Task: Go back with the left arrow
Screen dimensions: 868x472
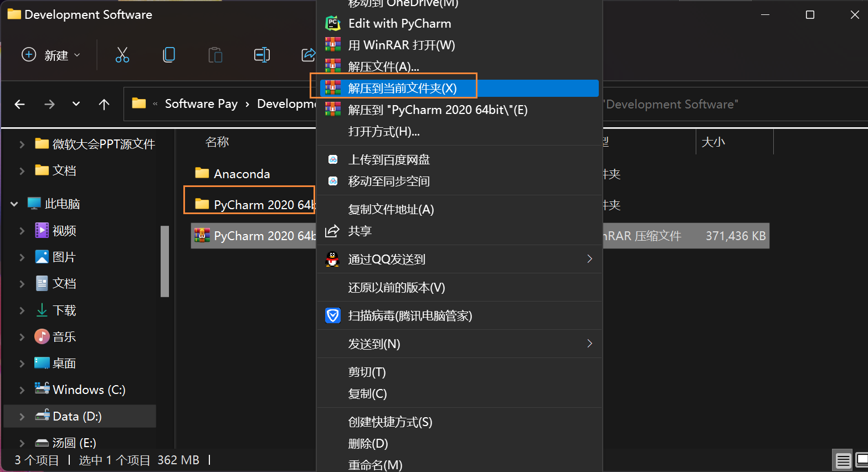Action: (20, 104)
